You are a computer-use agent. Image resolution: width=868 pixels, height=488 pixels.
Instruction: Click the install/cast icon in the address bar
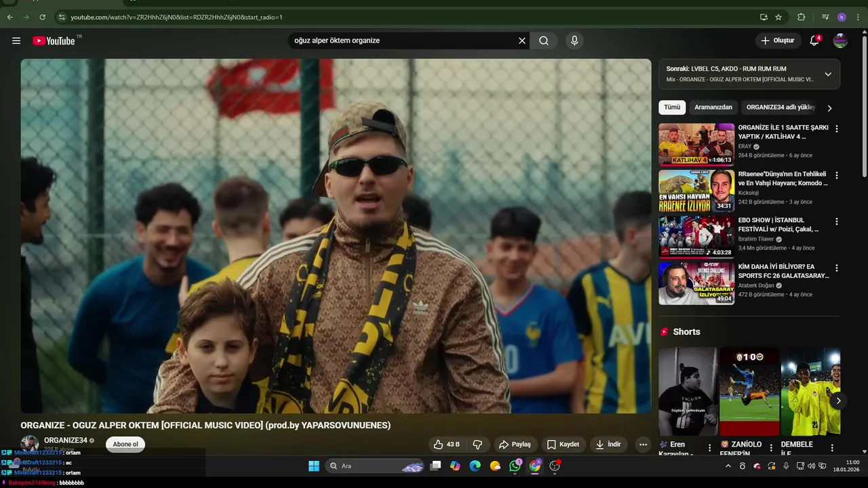coord(764,17)
